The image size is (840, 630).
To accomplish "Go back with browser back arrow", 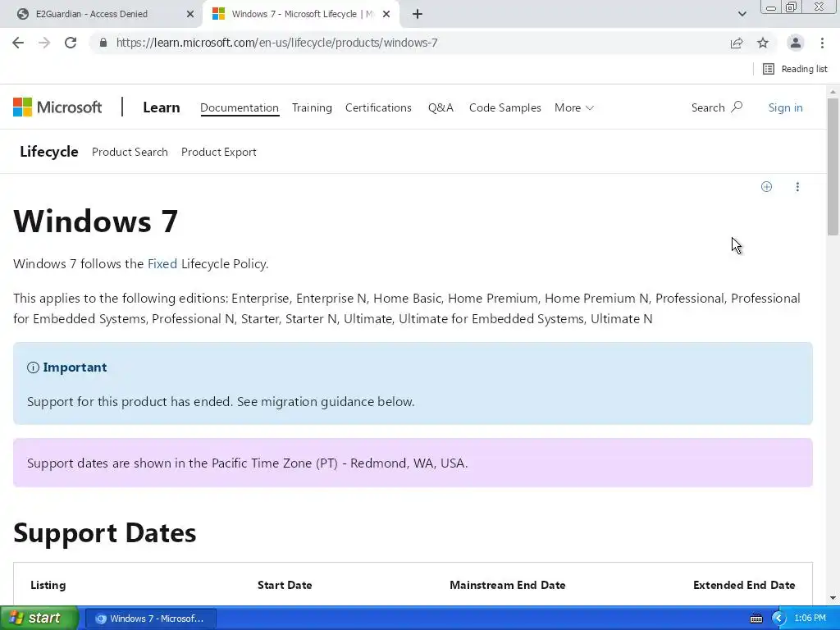I will point(18,43).
